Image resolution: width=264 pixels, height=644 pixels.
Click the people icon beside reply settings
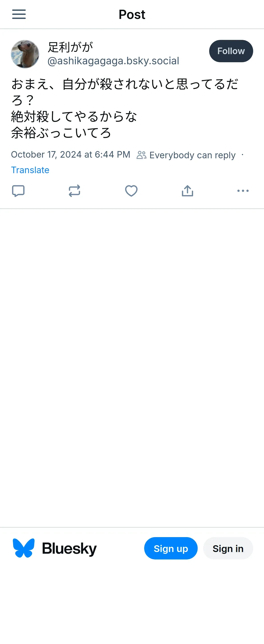[x=141, y=155]
